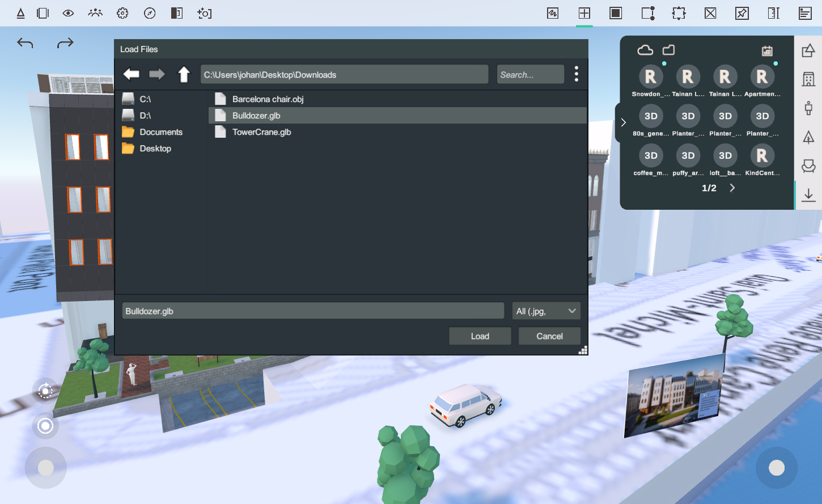Open the Desktop folder shortcut
Viewport: 822px width, 504px height.
click(x=162, y=149)
